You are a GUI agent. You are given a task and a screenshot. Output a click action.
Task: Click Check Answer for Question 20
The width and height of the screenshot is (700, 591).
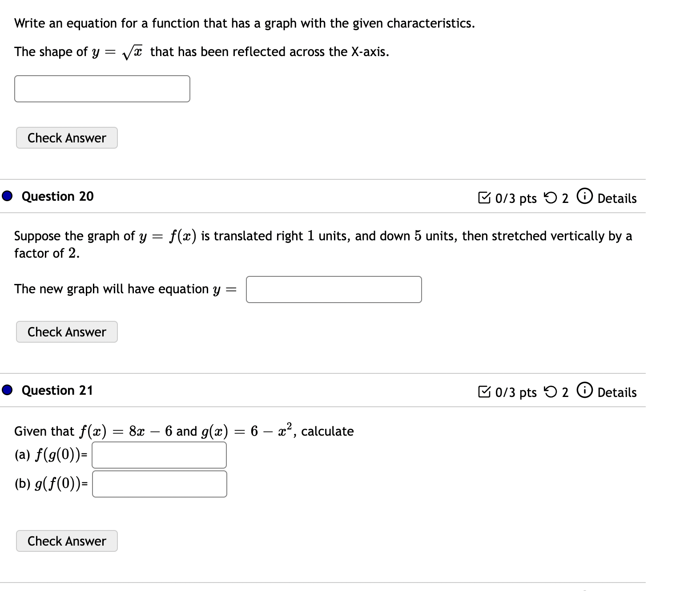(66, 332)
